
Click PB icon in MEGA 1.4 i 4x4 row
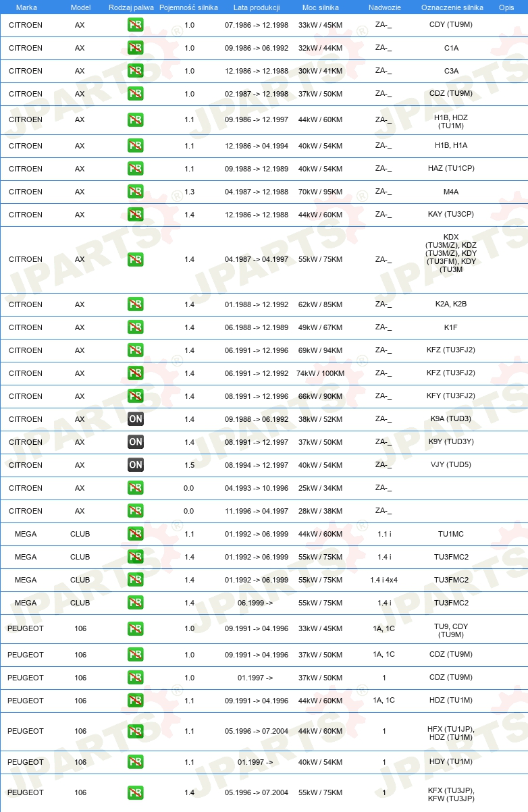[136, 580]
